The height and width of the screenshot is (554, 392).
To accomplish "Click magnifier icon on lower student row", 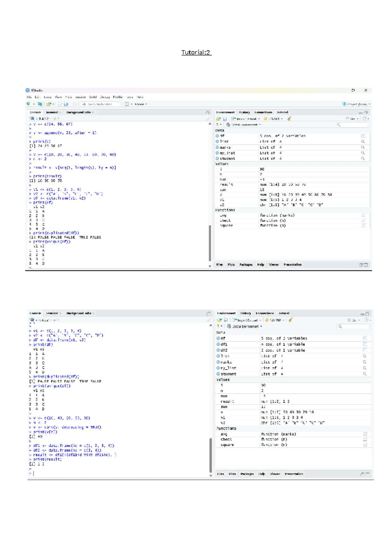I will [365, 374].
